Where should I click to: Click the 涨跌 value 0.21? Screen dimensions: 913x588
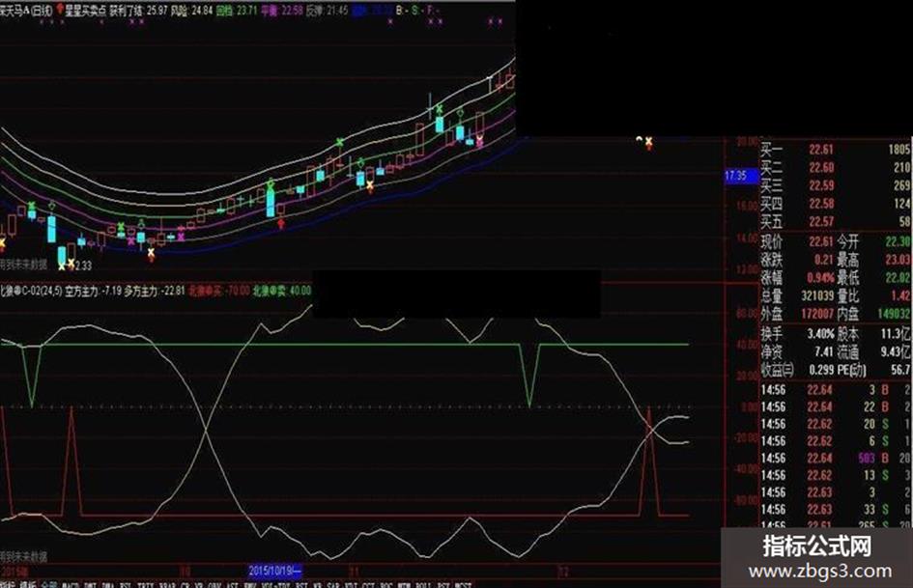[x=824, y=259]
